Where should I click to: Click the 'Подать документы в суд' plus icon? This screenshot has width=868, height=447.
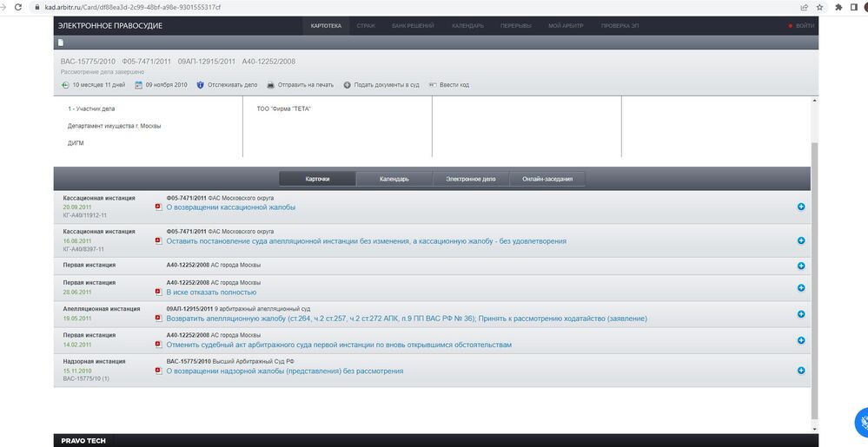point(348,85)
